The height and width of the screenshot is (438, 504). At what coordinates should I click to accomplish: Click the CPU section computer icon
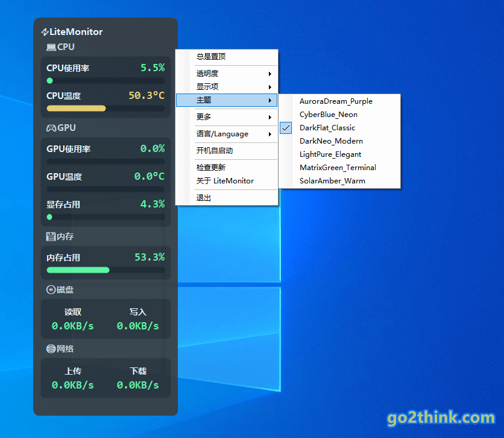coord(51,47)
